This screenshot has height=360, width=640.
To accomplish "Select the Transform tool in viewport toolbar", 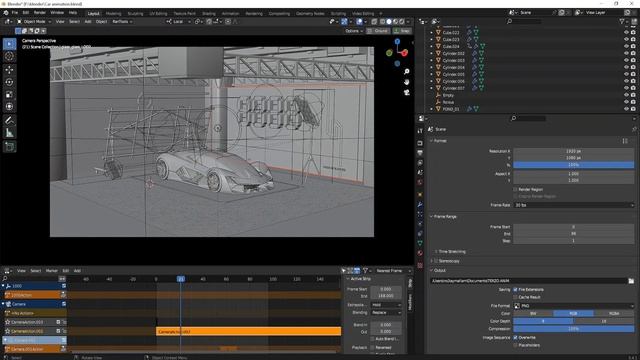I will 9,107.
